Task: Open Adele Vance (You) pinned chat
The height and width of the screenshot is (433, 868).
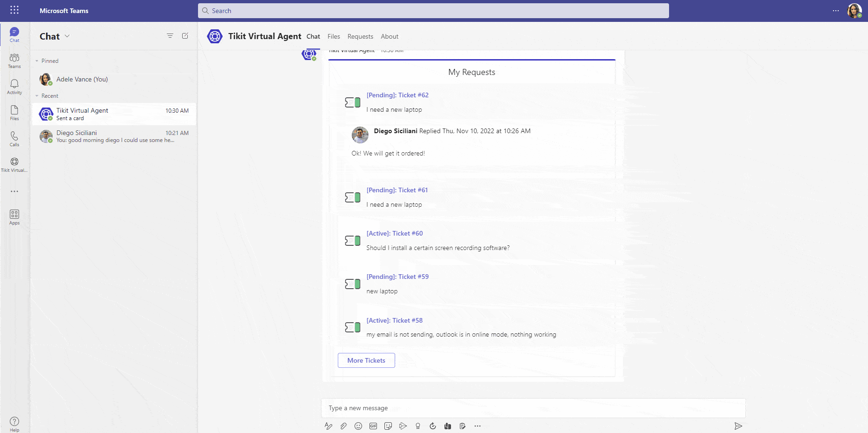Action: 114,80
